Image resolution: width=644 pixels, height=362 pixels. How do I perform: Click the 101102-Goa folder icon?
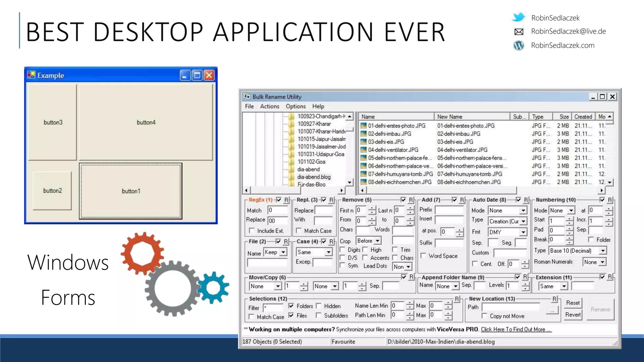(x=291, y=162)
